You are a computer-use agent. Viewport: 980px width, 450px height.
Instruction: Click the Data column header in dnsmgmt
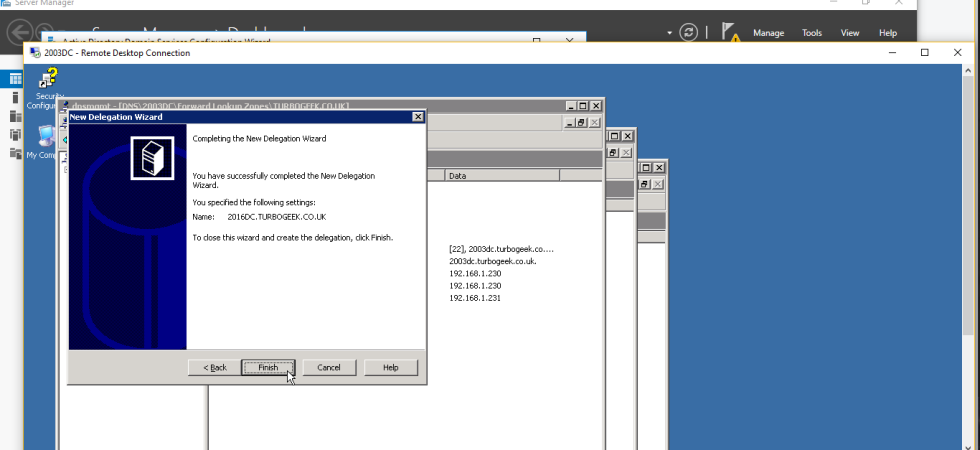click(502, 176)
